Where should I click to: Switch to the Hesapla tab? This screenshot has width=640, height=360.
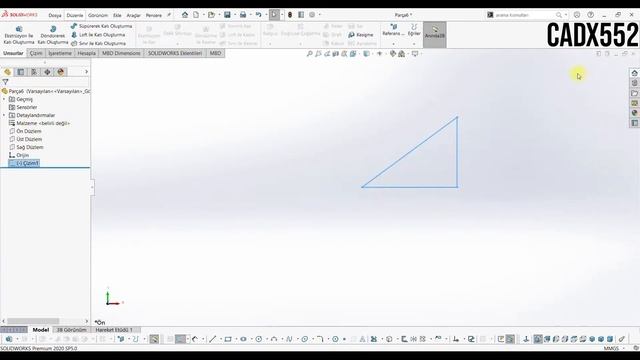(87, 53)
